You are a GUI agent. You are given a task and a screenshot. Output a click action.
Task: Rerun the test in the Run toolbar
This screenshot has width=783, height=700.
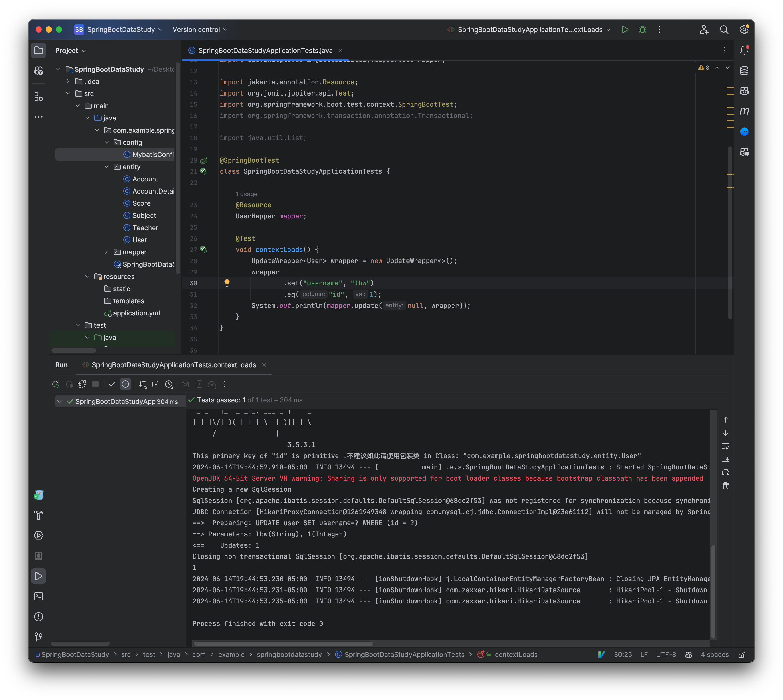pos(56,384)
